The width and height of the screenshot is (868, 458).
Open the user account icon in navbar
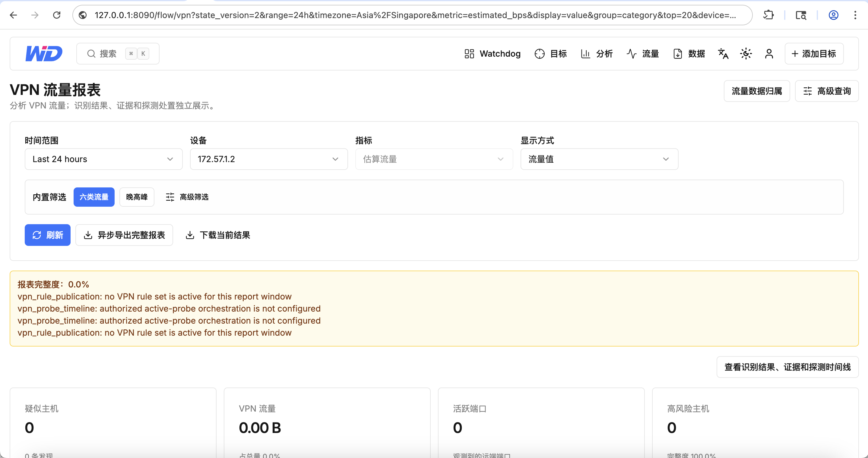click(769, 54)
